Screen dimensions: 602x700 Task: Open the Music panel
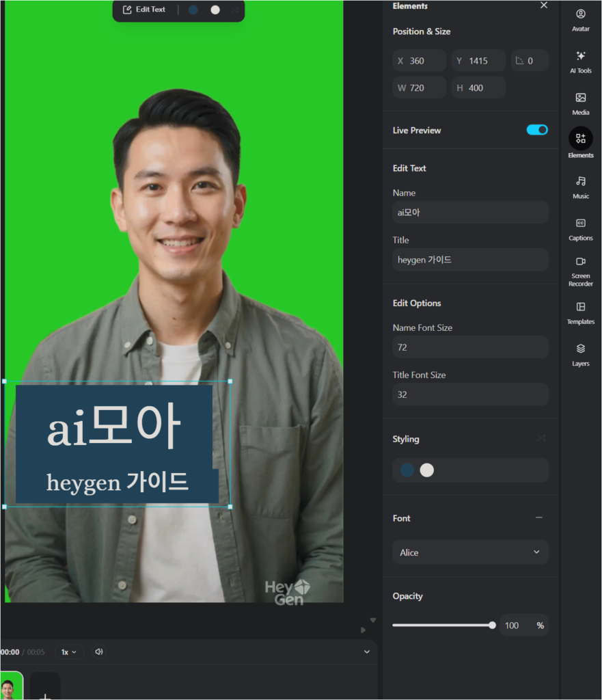(579, 186)
